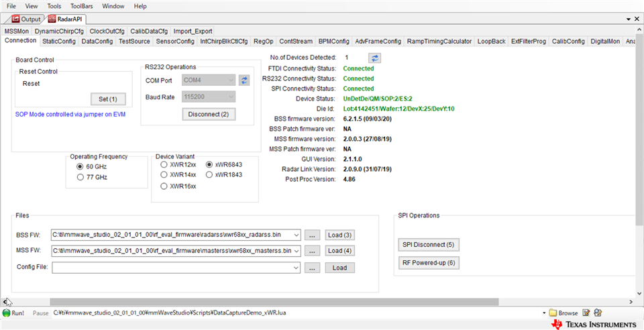644x330 pixels.
Task: Switch to the LoopBack tab
Action: (x=491, y=41)
